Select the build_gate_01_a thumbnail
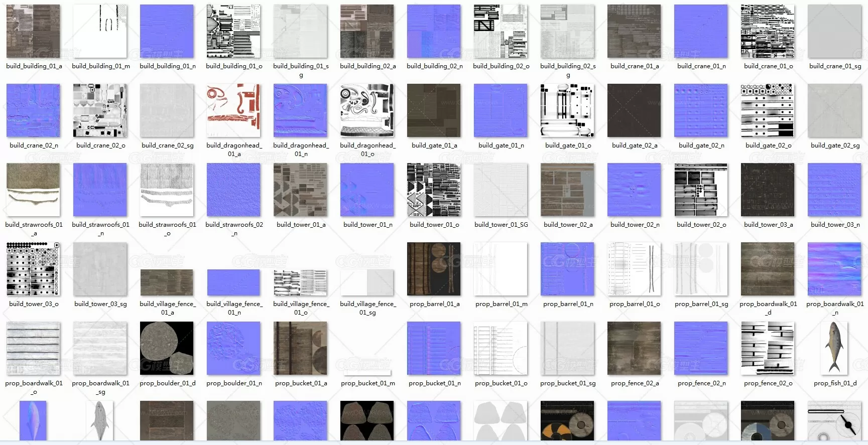This screenshot has width=868, height=445. [x=434, y=110]
